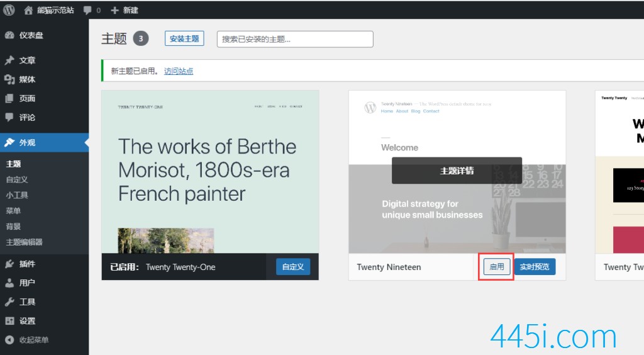This screenshot has height=355, width=644.
Task: Click the WordPress logo in admin bar
Action: click(9, 10)
